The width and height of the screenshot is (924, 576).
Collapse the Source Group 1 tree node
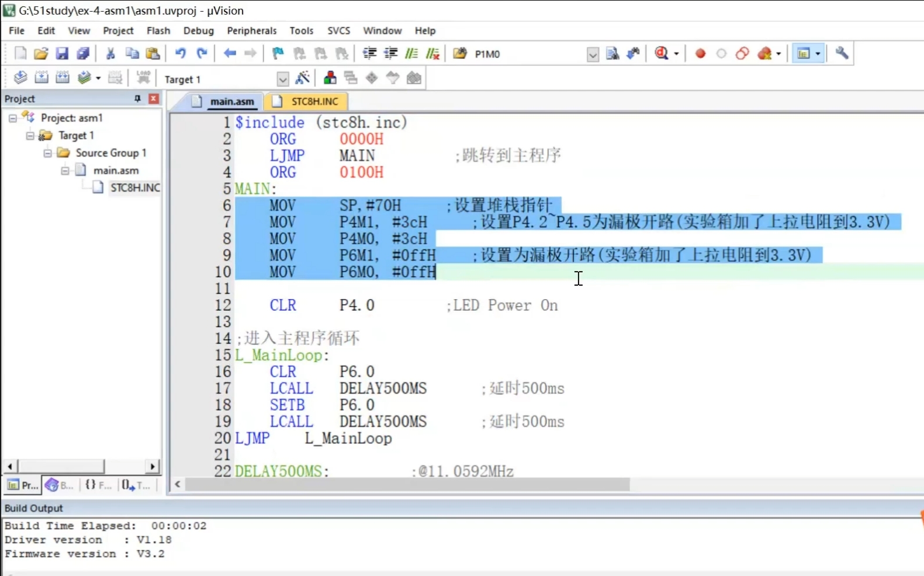[x=48, y=153]
